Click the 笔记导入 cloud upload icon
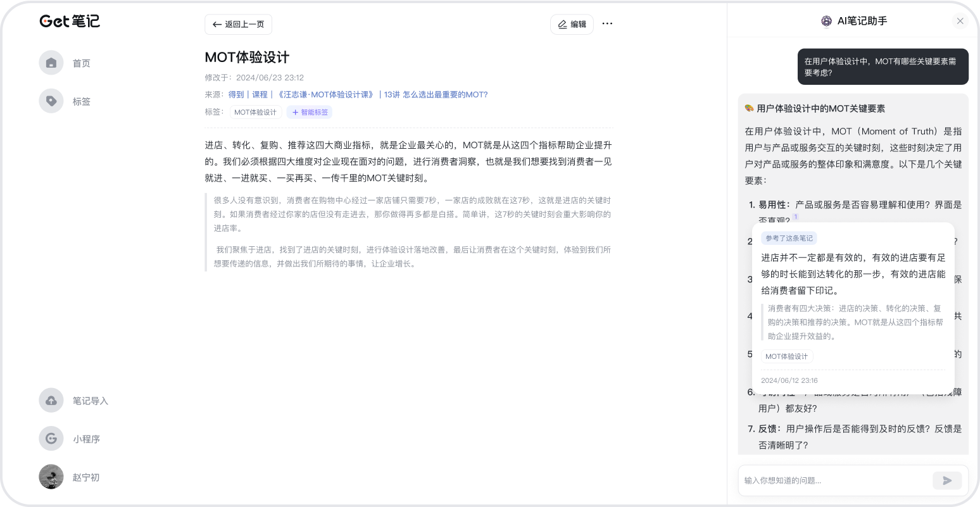The height and width of the screenshot is (507, 980). [x=51, y=401]
